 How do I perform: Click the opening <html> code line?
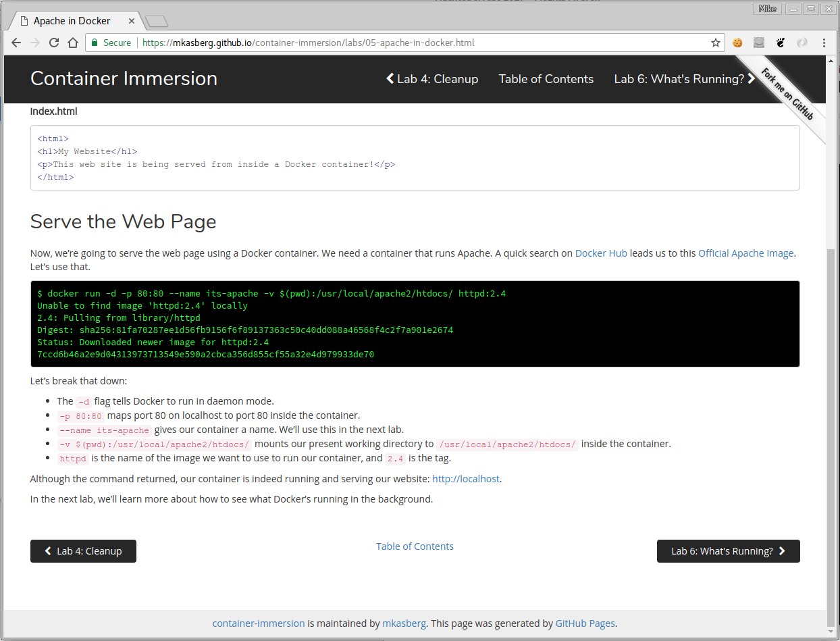point(53,139)
